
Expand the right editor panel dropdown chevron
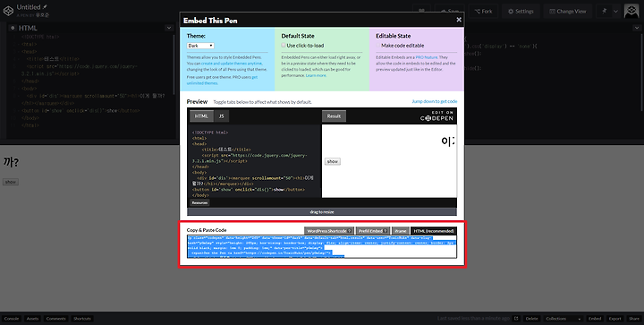click(x=637, y=28)
